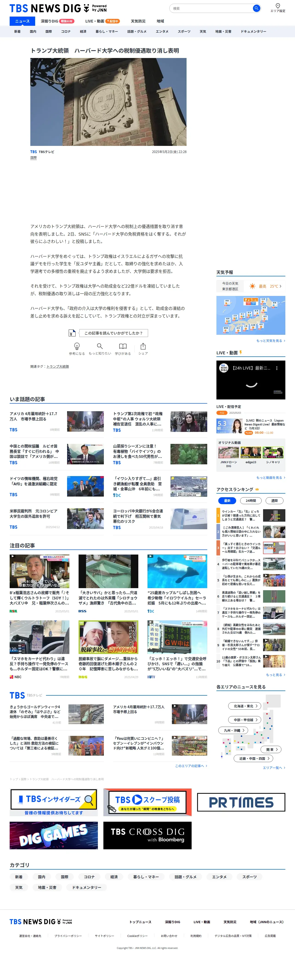Screen dimensions: 295x980
Task: Click the もっと知りたい magnifier reaction icon
Action: coord(100,346)
